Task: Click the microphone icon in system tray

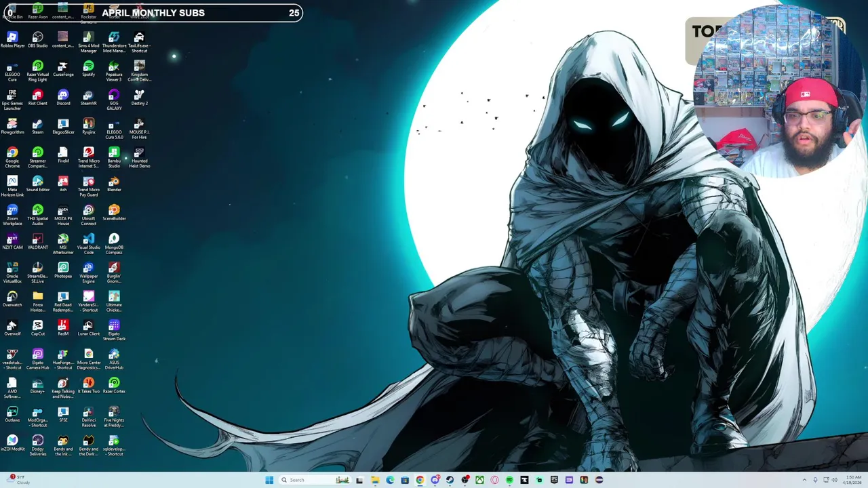Action: click(x=815, y=480)
